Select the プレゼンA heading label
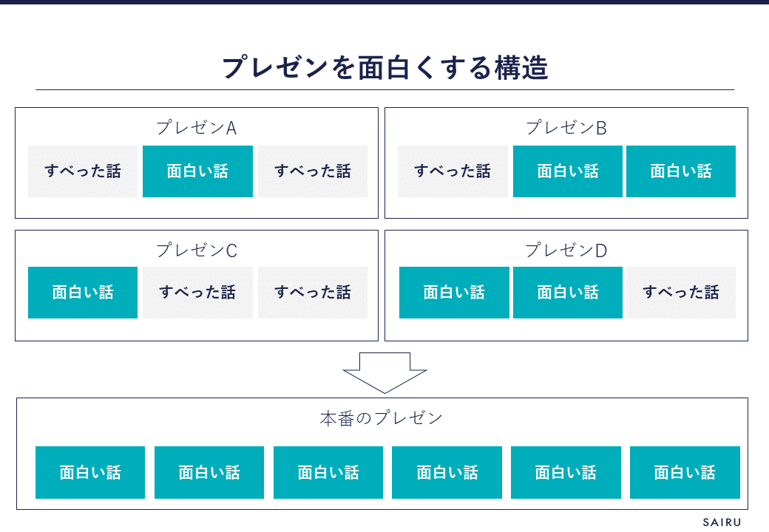Screen dimensions: 769x532 coord(196,128)
